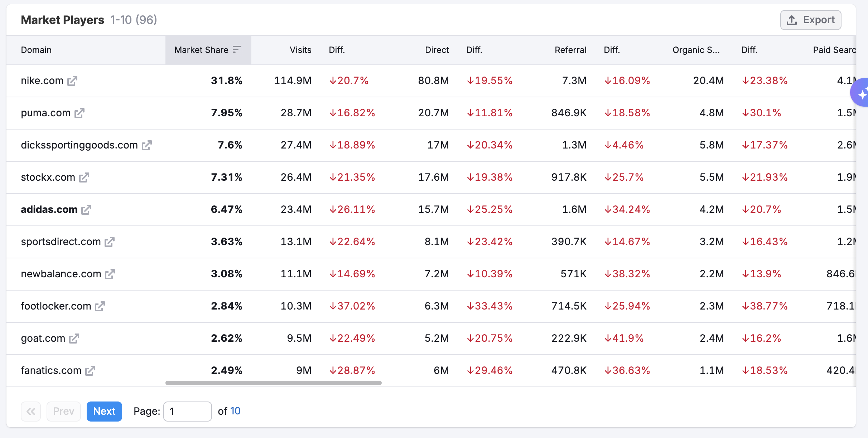This screenshot has height=438, width=868.
Task: Open sportsdirect.com external link icon
Action: coord(109,242)
